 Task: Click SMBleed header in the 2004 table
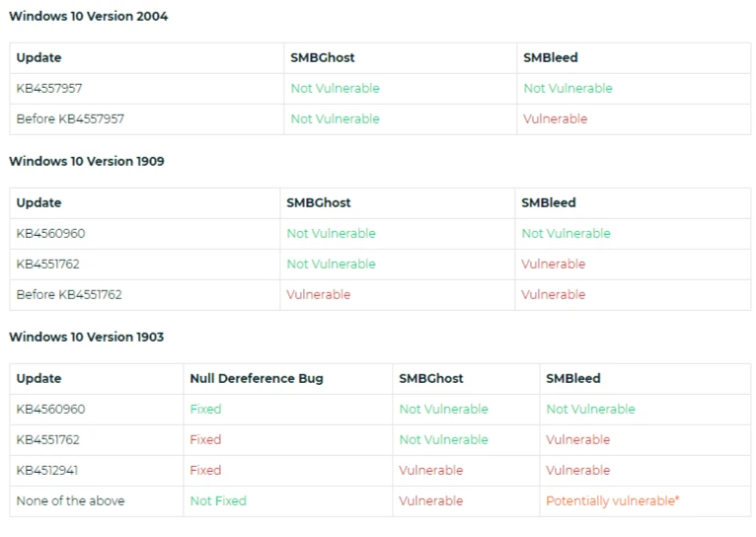tap(550, 57)
